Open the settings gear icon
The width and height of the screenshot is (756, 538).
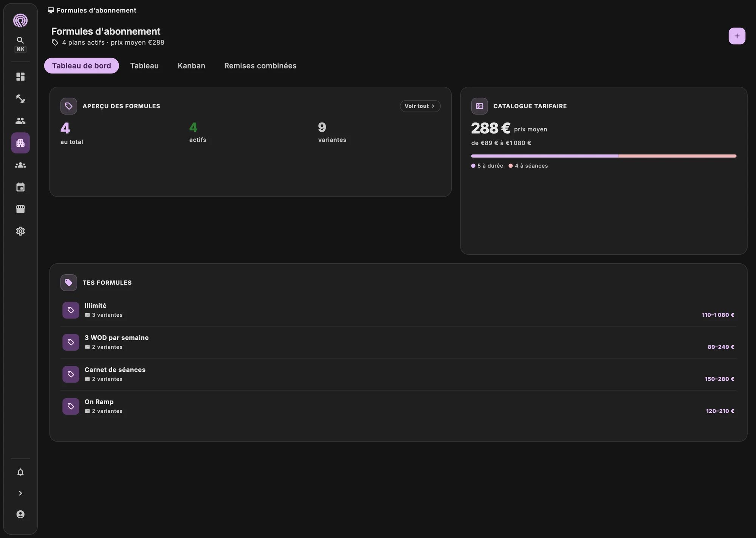pos(20,231)
